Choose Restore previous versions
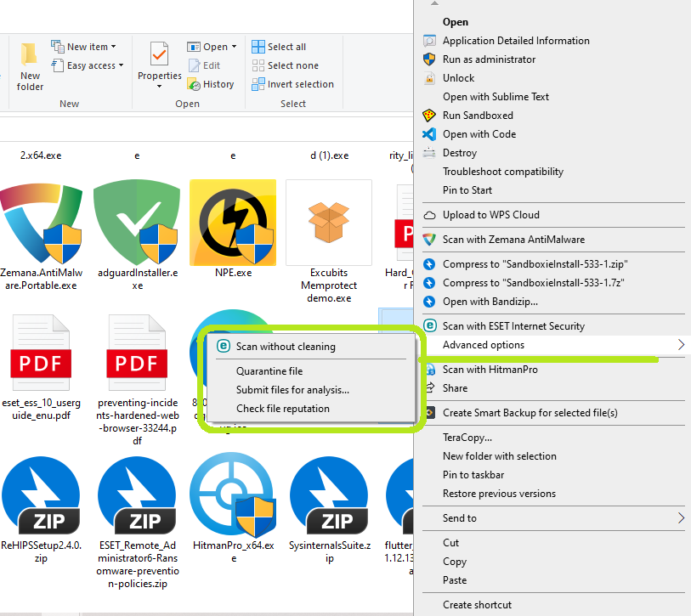The height and width of the screenshot is (616, 691). click(x=552, y=494)
